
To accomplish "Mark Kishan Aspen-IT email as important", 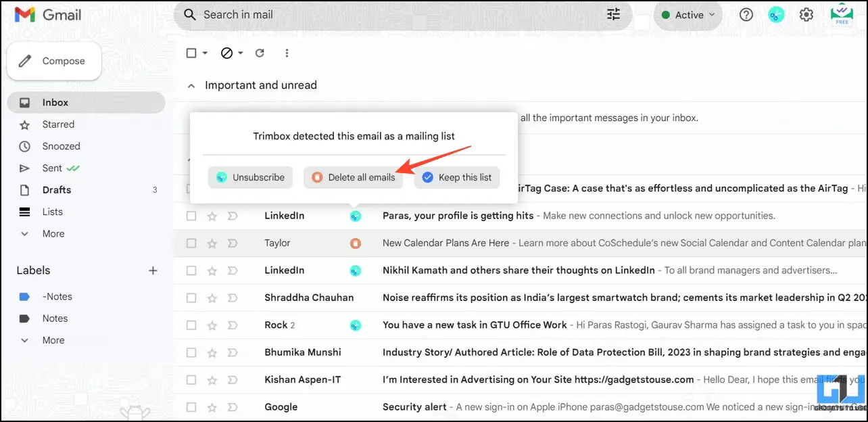I will pyautogui.click(x=233, y=380).
